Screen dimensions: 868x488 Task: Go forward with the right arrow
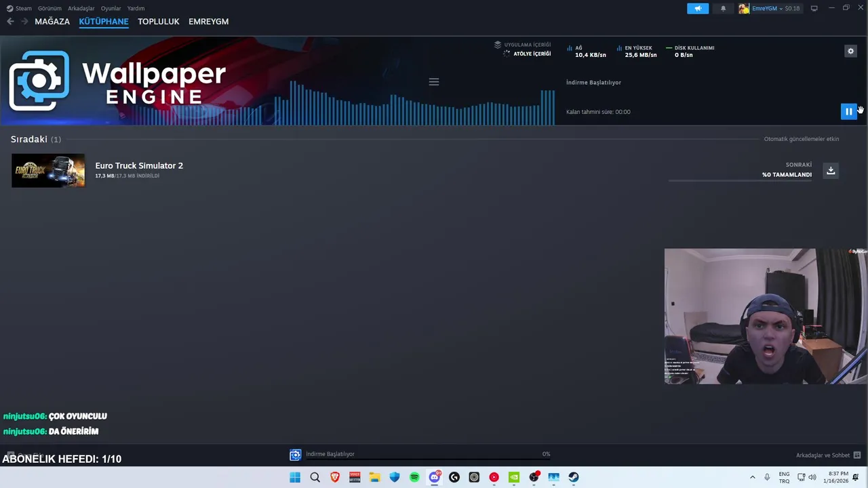click(24, 22)
